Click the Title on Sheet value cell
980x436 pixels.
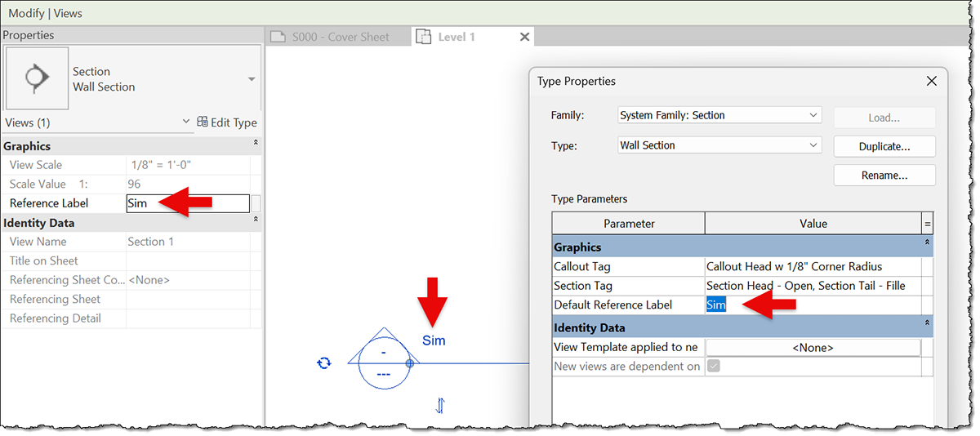point(188,261)
